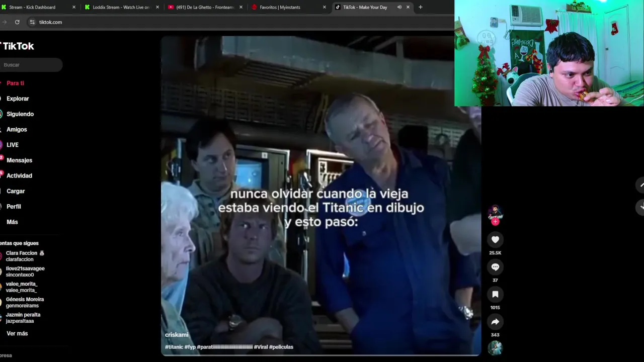The height and width of the screenshot is (362, 644).
Task: Click the 343 shares count
Action: tap(495, 335)
